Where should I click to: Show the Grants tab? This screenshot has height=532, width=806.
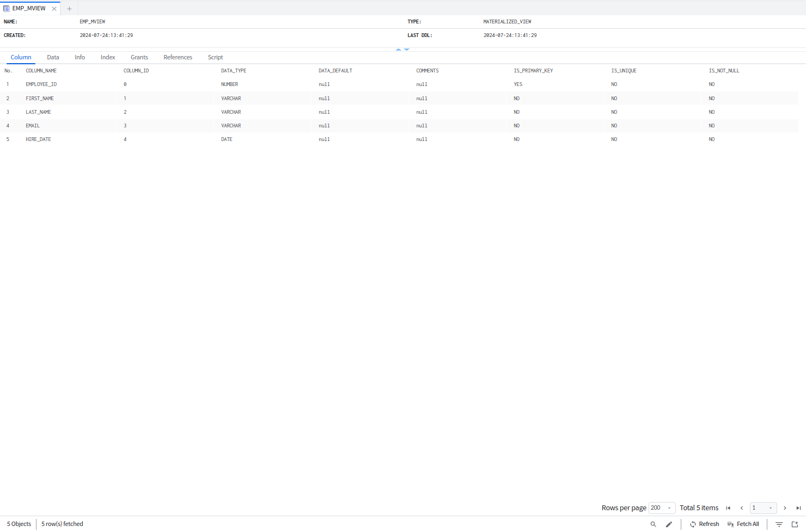point(139,57)
